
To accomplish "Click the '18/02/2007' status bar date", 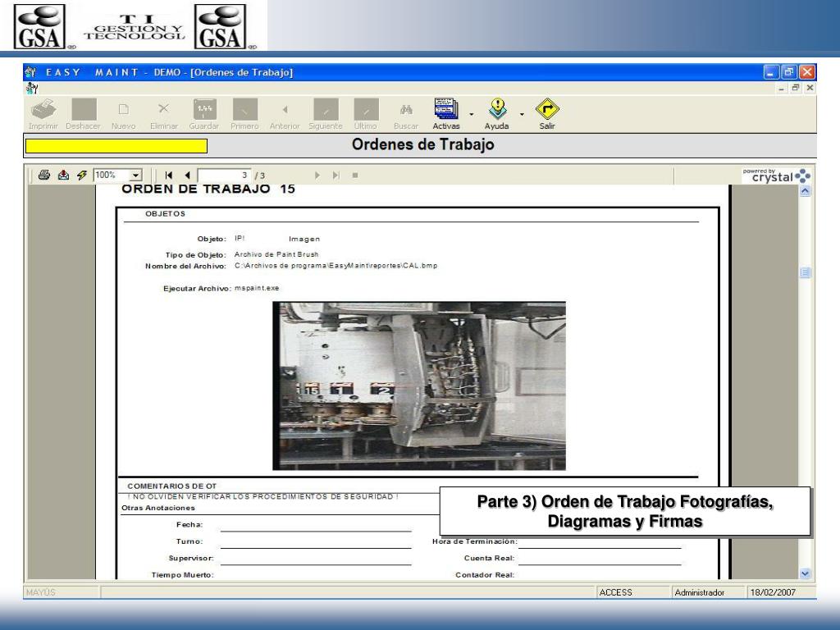I will [773, 592].
